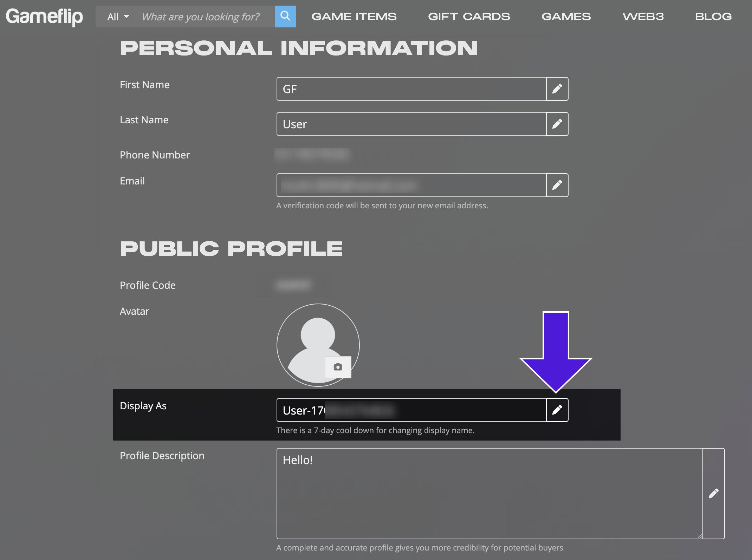Click the 'Email' label
This screenshot has height=560, width=752.
(132, 181)
